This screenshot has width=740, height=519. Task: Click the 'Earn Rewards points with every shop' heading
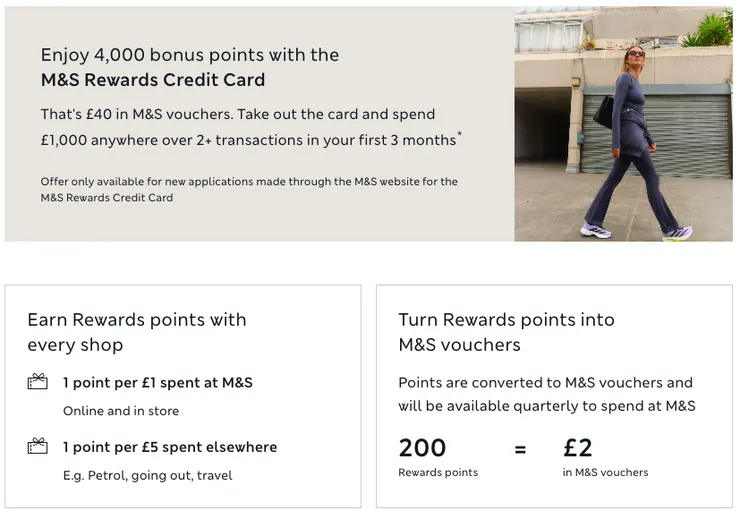point(136,332)
